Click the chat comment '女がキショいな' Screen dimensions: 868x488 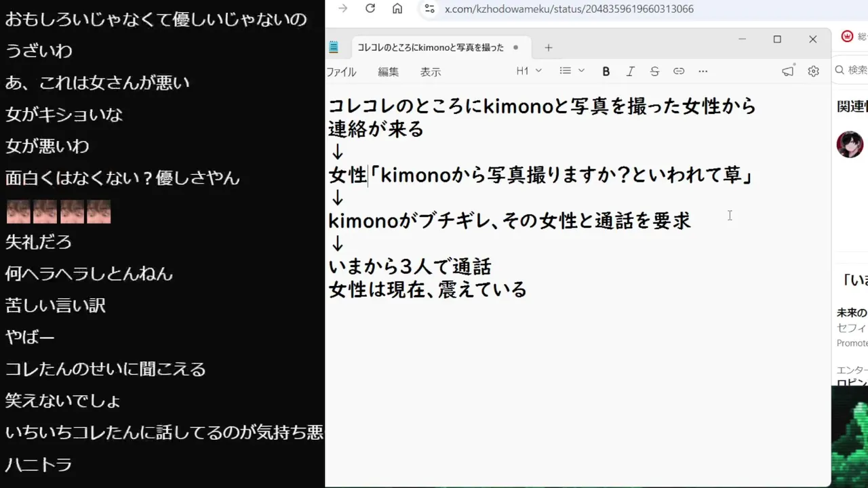pyautogui.click(x=64, y=115)
